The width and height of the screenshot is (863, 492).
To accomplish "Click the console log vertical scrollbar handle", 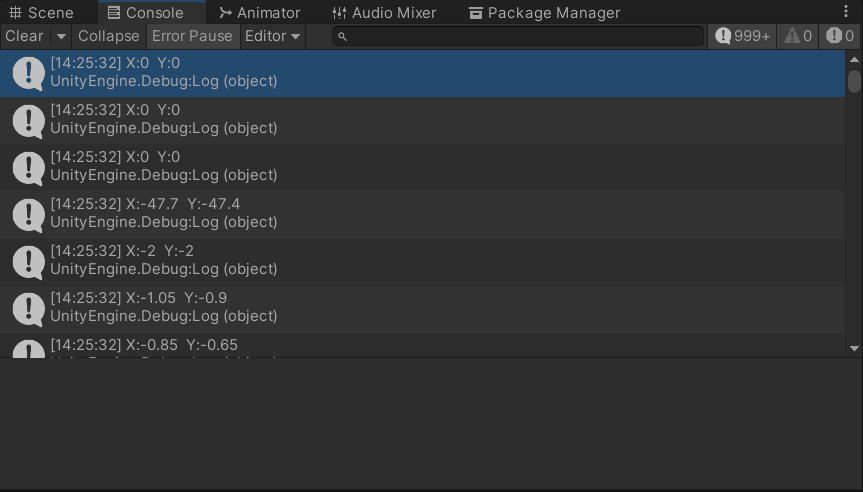I will (x=854, y=81).
